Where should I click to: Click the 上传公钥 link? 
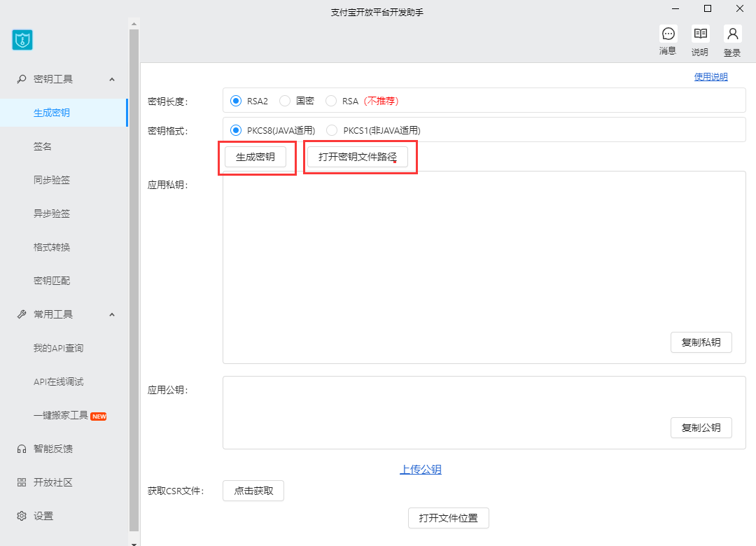(x=421, y=469)
